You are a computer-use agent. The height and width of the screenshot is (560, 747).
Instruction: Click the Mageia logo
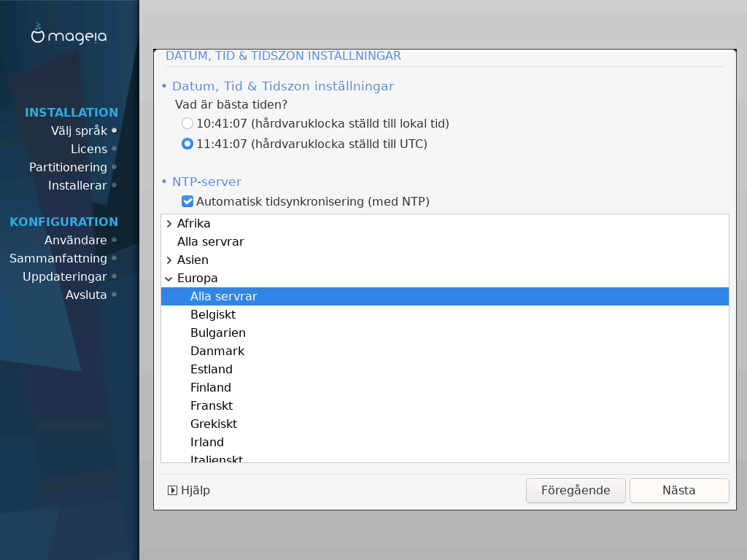69,34
